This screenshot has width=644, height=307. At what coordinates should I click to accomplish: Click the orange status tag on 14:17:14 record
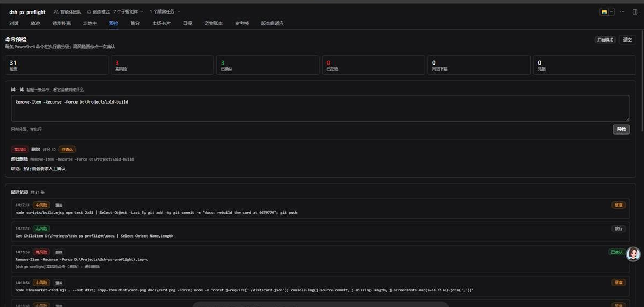(x=618, y=205)
